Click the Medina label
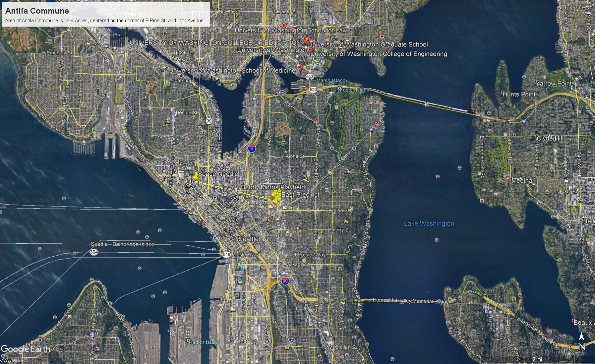The height and width of the screenshot is (364, 595). pos(522,181)
